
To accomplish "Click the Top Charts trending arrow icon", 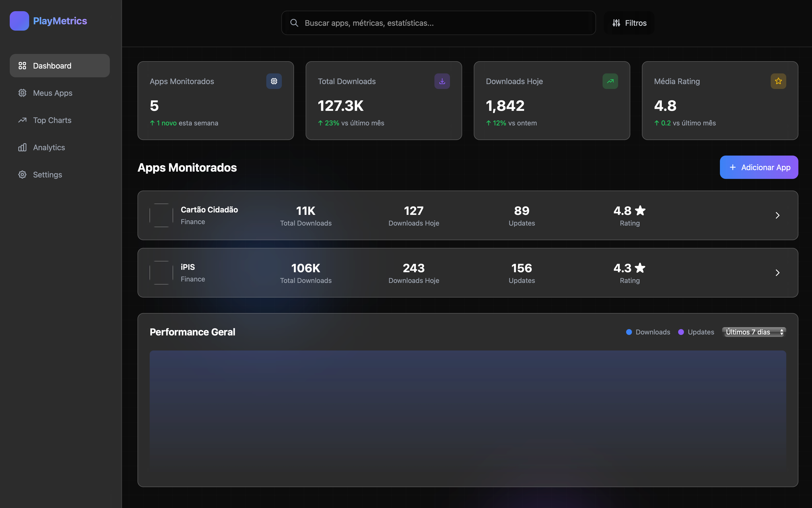I will pos(22,120).
